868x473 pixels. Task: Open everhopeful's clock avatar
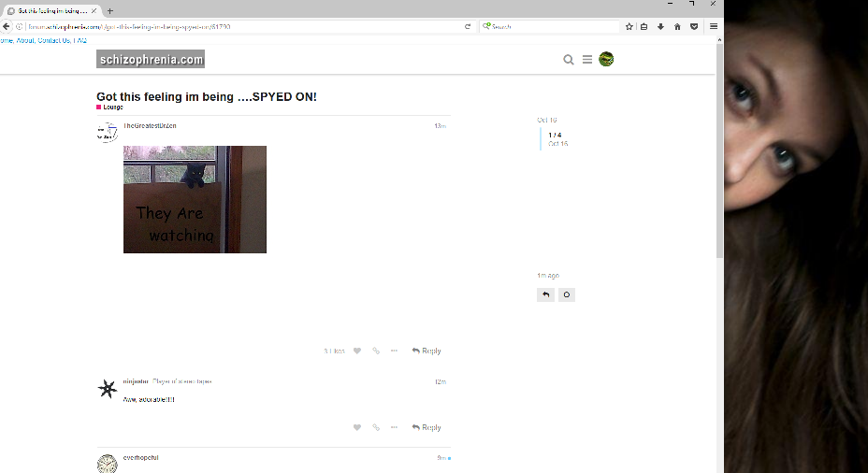pos(107,464)
